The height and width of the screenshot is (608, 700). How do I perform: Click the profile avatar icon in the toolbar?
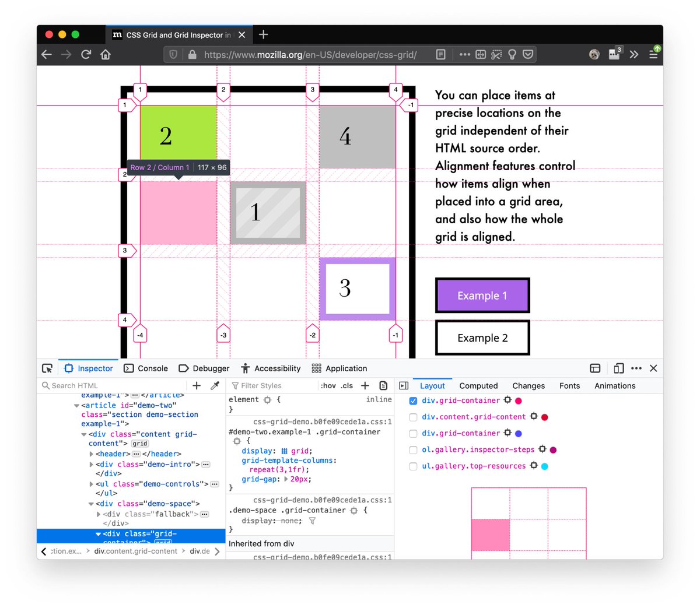(x=594, y=54)
